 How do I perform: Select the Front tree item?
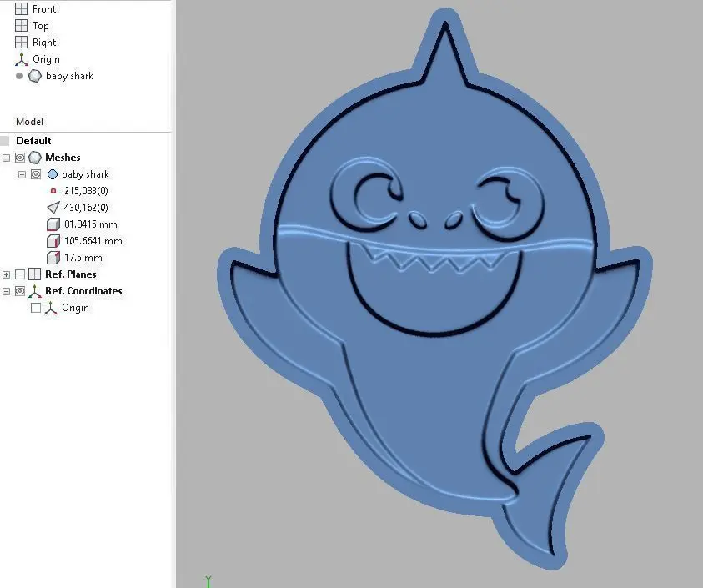click(44, 9)
